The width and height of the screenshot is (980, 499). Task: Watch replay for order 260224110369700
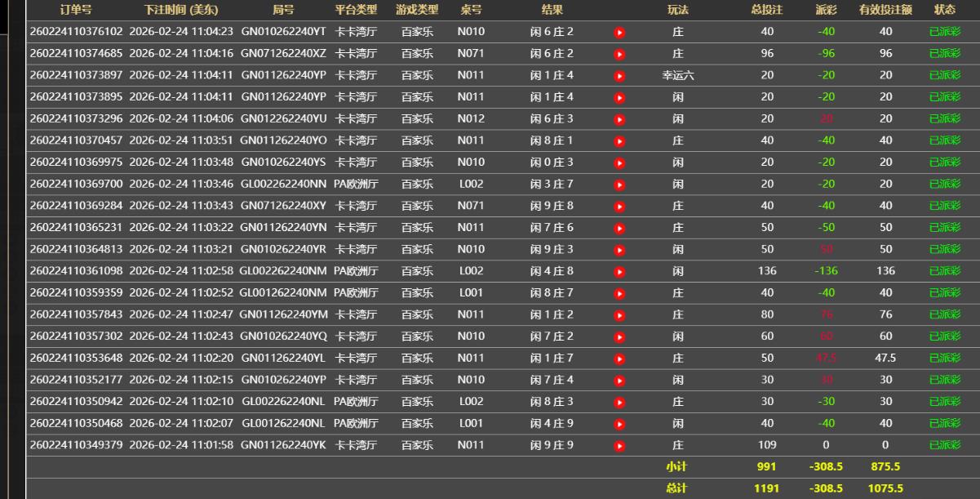tap(619, 185)
